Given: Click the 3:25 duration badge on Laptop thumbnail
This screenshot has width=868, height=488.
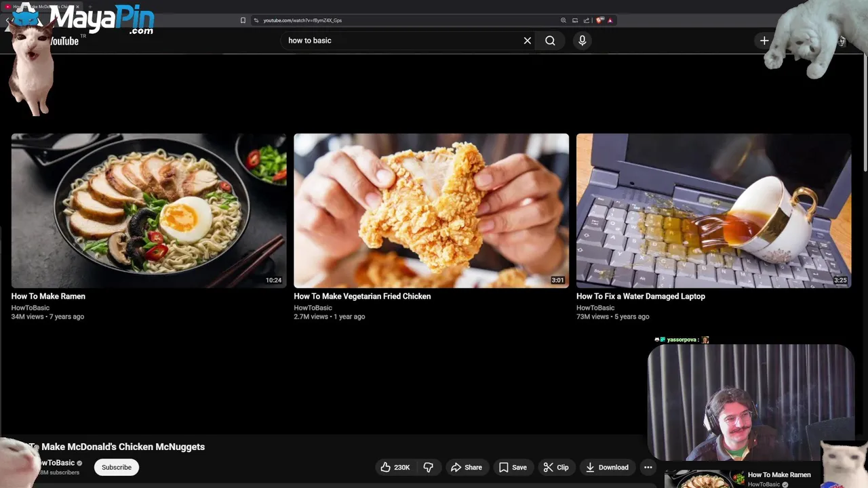Looking at the screenshot, I should tap(840, 280).
